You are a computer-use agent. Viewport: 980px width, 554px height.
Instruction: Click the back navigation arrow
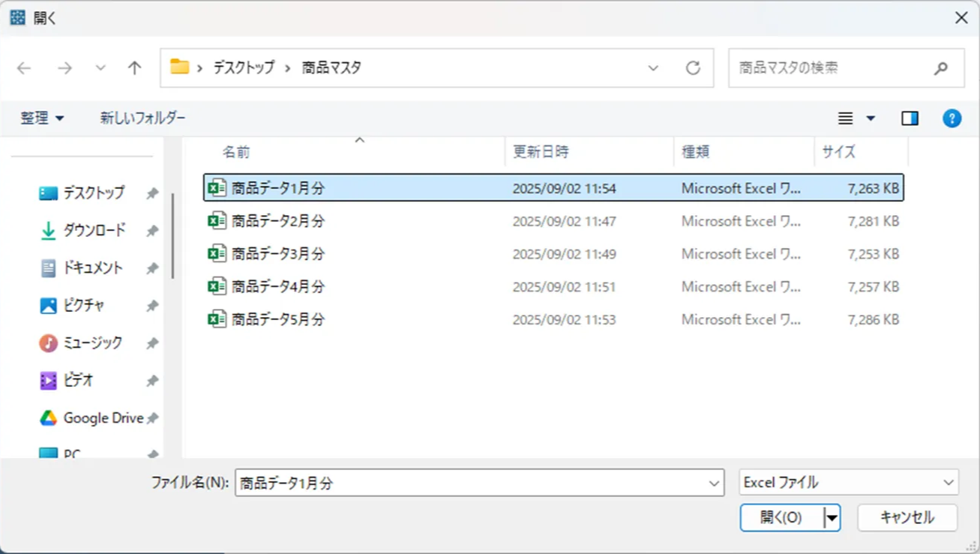(x=24, y=68)
